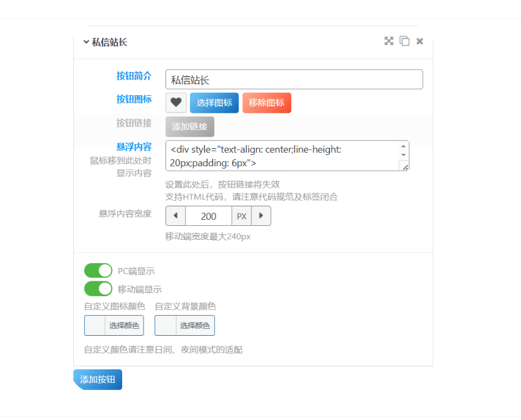The width and height of the screenshot is (521, 420).
Task: Click the 私信站长 panel title text
Action: coord(110,42)
